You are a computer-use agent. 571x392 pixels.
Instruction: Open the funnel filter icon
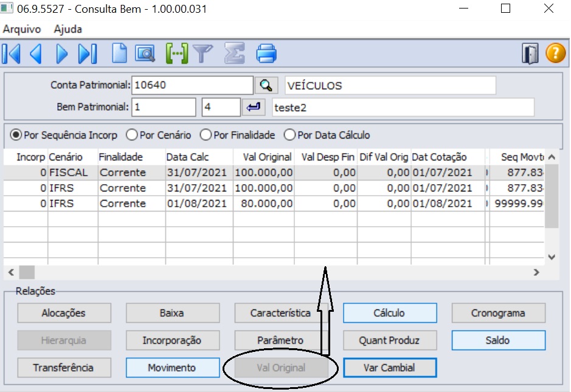(203, 53)
